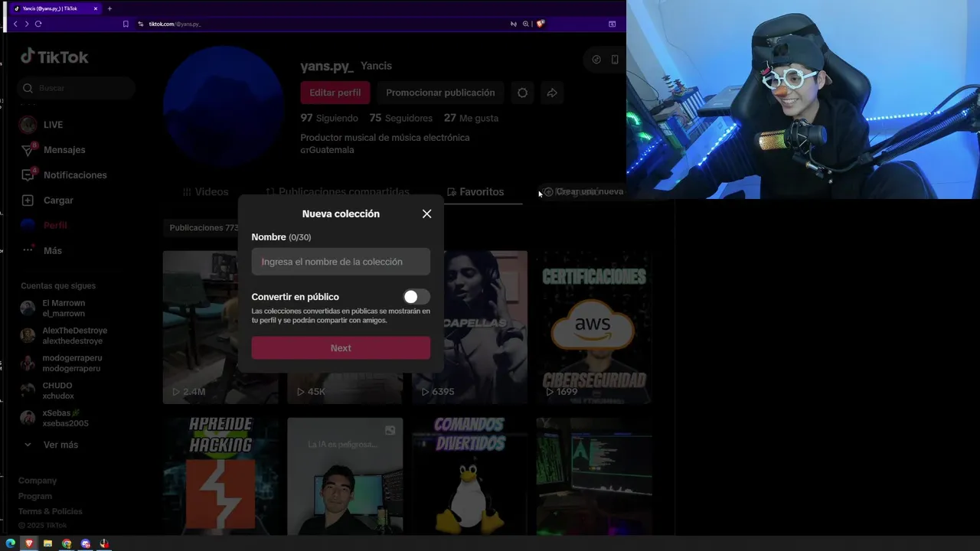The image size is (980, 551).
Task: Click the profile avatar picture
Action: tap(224, 107)
